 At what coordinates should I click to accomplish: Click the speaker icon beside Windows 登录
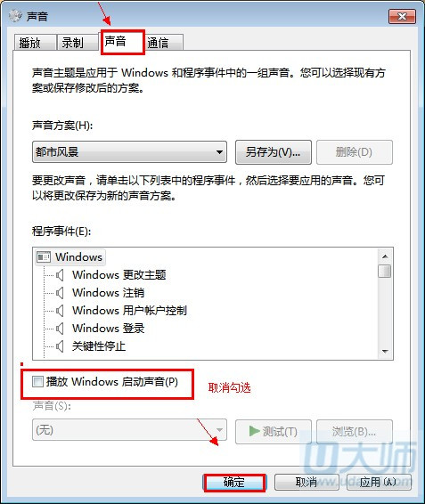click(60, 329)
